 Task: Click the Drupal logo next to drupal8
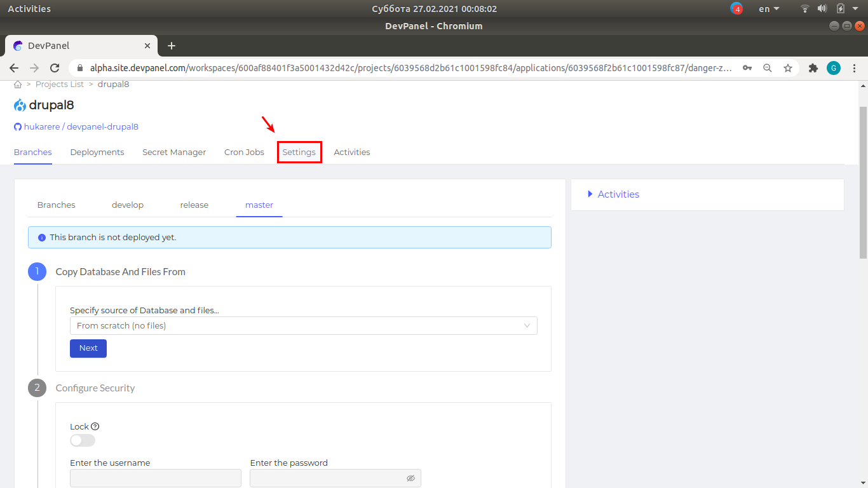19,105
